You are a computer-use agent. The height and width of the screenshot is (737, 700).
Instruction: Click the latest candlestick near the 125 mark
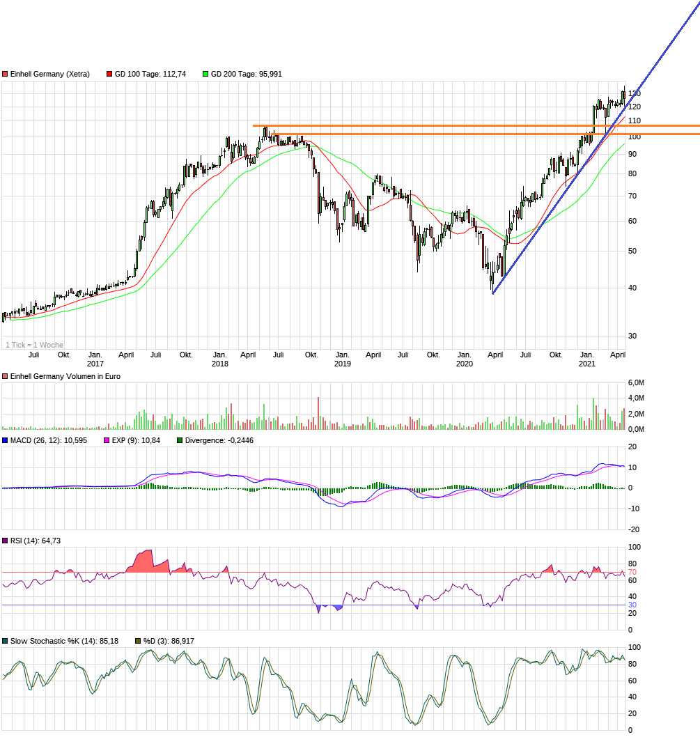coord(623,94)
